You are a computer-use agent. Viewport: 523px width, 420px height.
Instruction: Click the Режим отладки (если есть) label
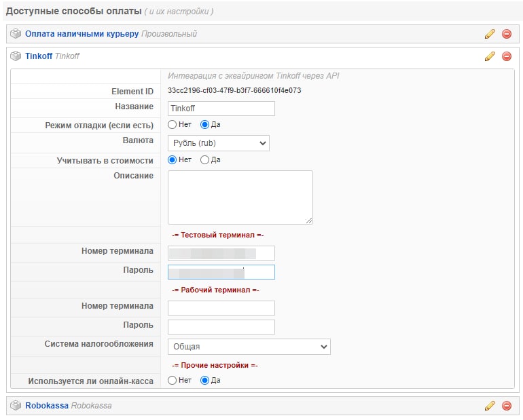pyautogui.click(x=99, y=126)
